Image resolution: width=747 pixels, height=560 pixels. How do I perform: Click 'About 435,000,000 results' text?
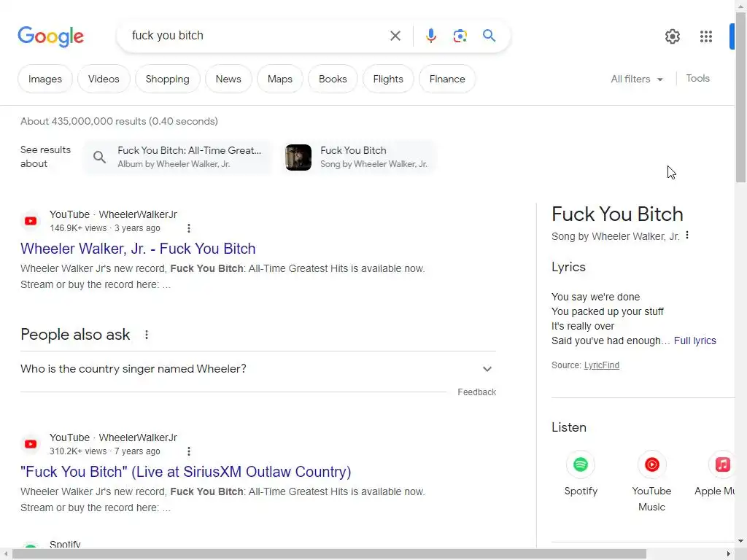[119, 122]
